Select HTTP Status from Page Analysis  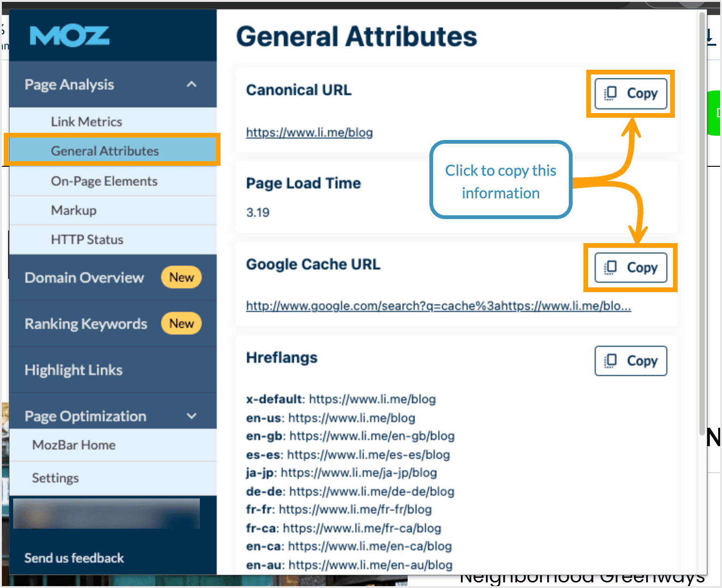coord(87,239)
